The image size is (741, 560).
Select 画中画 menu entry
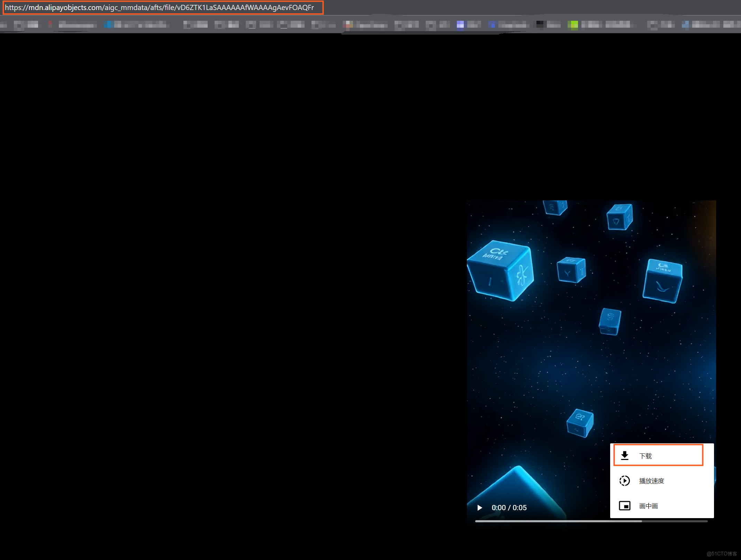648,506
